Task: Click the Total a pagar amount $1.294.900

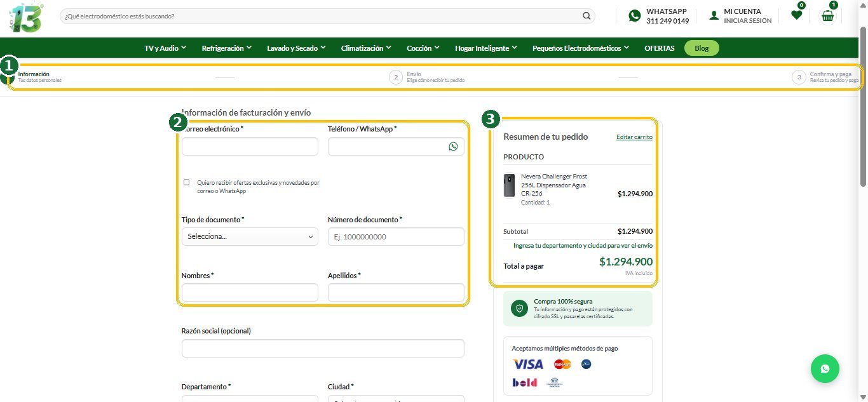Action: tap(626, 262)
